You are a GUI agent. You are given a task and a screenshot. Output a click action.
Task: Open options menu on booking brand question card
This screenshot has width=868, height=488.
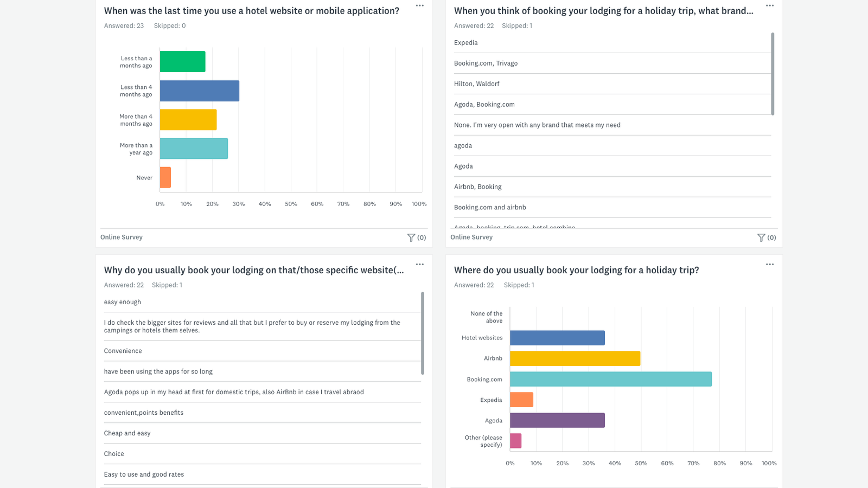770,4
